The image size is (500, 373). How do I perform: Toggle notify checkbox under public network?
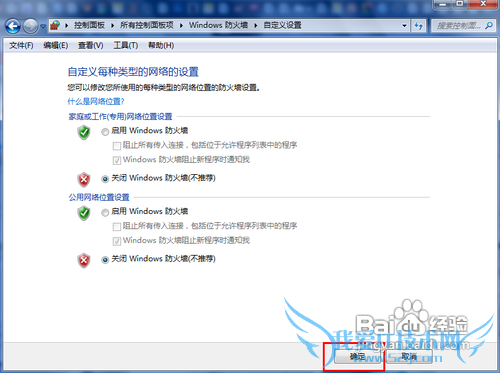(x=117, y=241)
